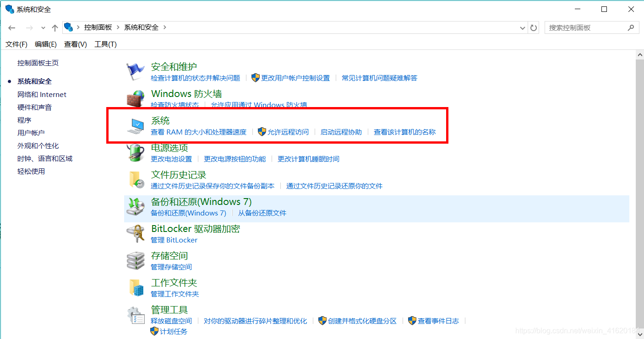Click 管理工作文件夹 link
Screen dimensions: 644x339
click(175, 294)
